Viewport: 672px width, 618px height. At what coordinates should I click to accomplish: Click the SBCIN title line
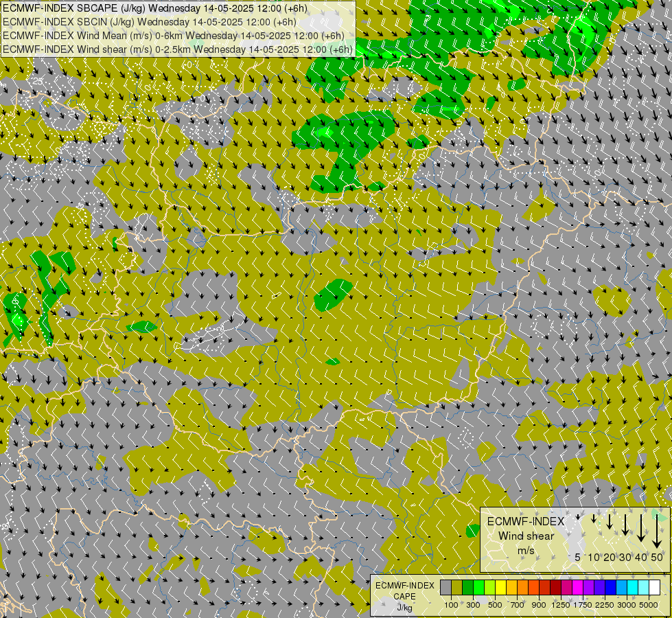point(150,22)
